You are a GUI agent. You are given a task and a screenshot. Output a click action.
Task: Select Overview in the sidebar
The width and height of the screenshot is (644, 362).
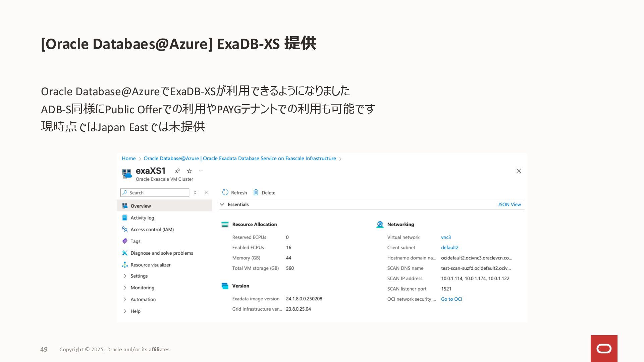141,206
